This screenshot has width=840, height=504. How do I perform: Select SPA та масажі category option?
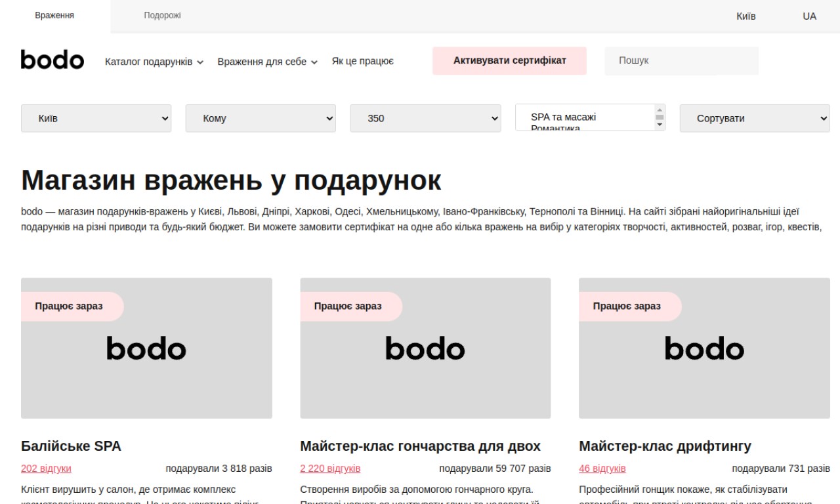pos(563,117)
